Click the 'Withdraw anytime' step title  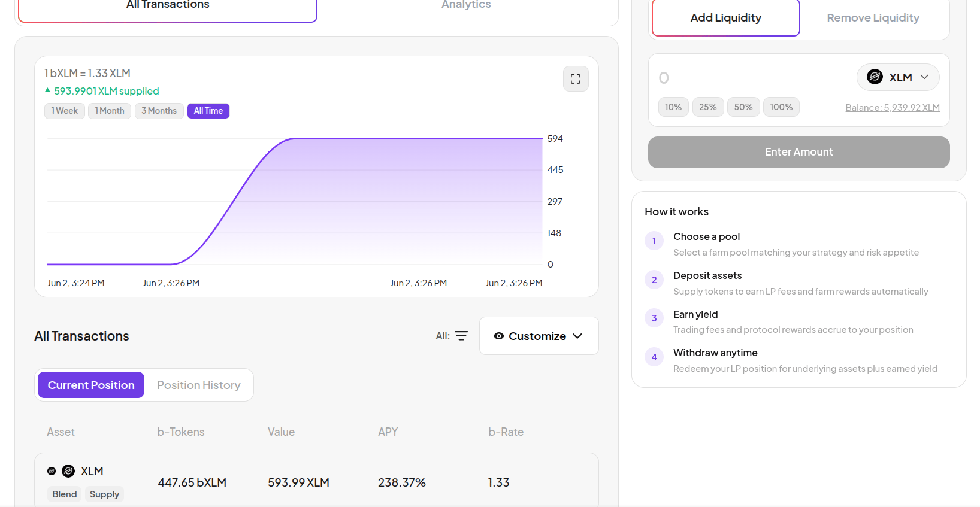pos(715,353)
